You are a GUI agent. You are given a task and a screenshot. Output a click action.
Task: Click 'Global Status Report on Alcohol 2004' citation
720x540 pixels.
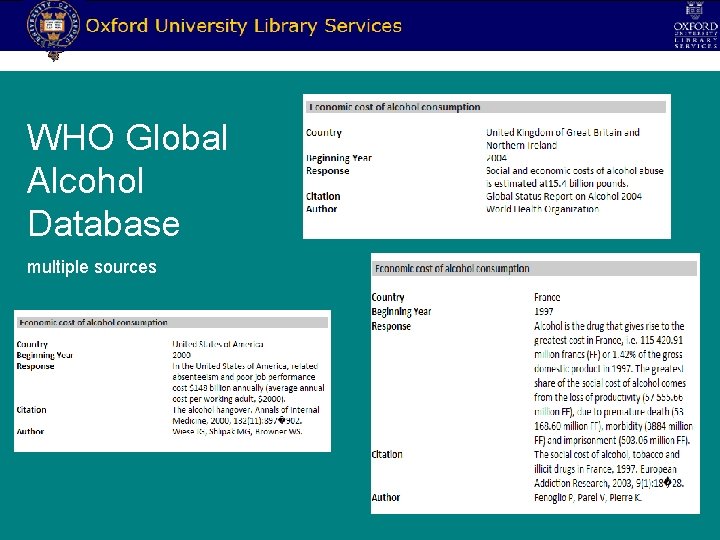564,197
